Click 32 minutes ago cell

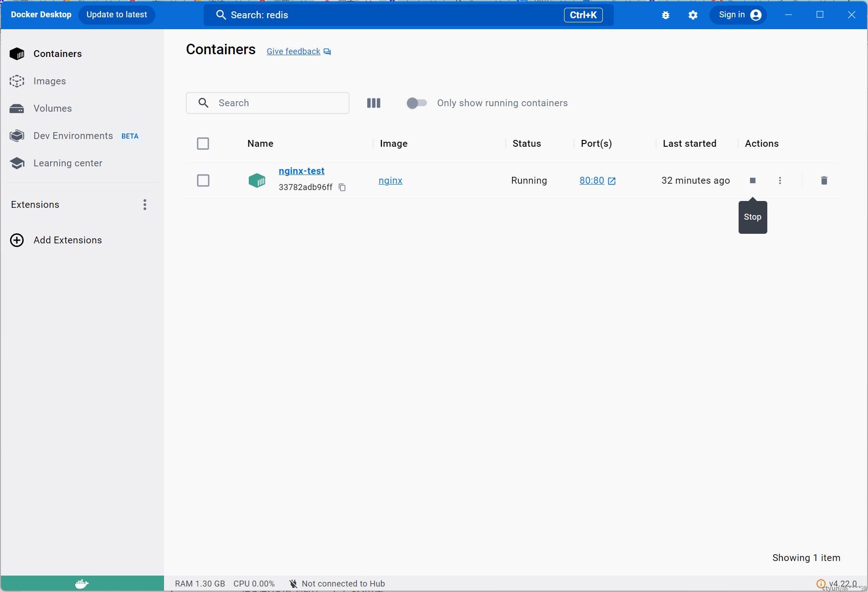pos(695,180)
